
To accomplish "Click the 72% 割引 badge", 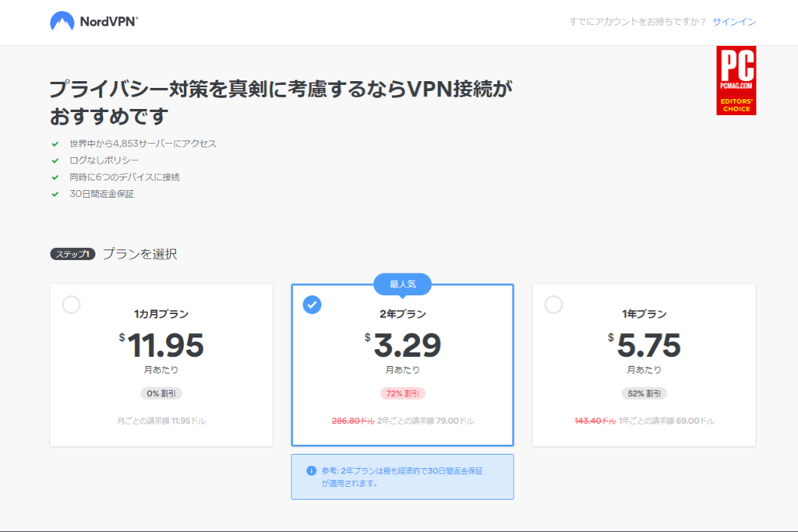I will tap(402, 393).
